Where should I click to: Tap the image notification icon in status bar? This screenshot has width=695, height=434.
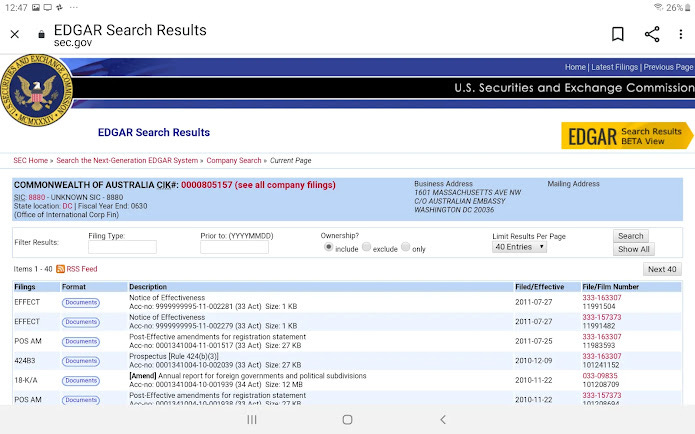coord(36,8)
